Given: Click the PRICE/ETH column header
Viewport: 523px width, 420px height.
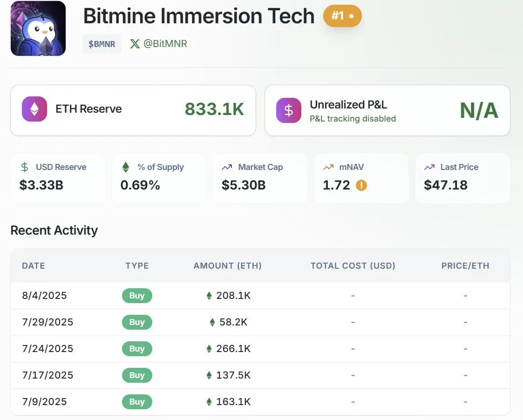Looking at the screenshot, I should 465,265.
